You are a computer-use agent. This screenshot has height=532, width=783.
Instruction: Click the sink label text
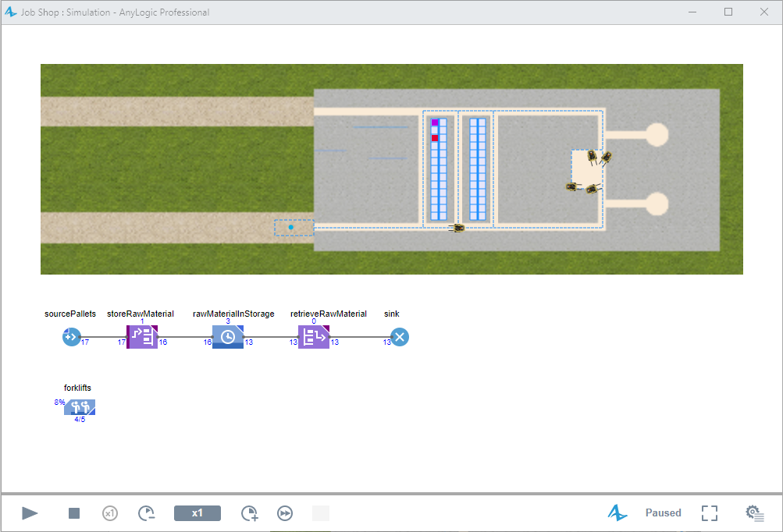392,314
